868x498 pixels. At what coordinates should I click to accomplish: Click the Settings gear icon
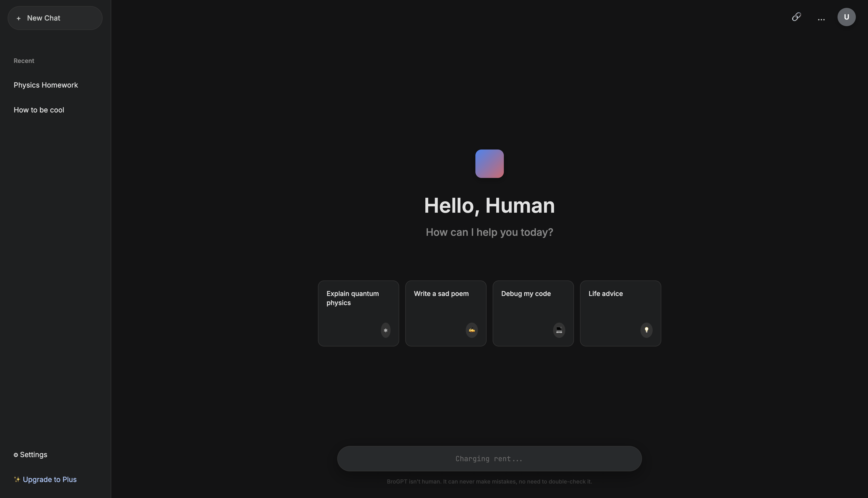click(16, 455)
